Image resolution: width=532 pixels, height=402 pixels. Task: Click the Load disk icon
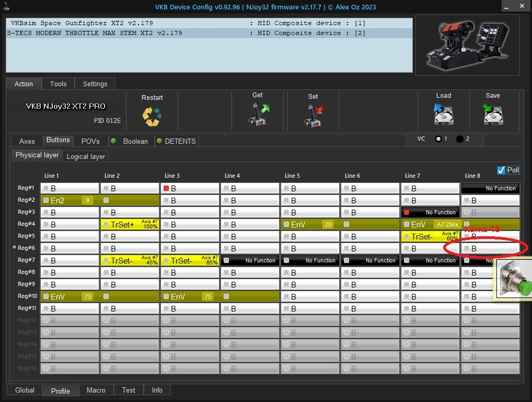[444, 114]
